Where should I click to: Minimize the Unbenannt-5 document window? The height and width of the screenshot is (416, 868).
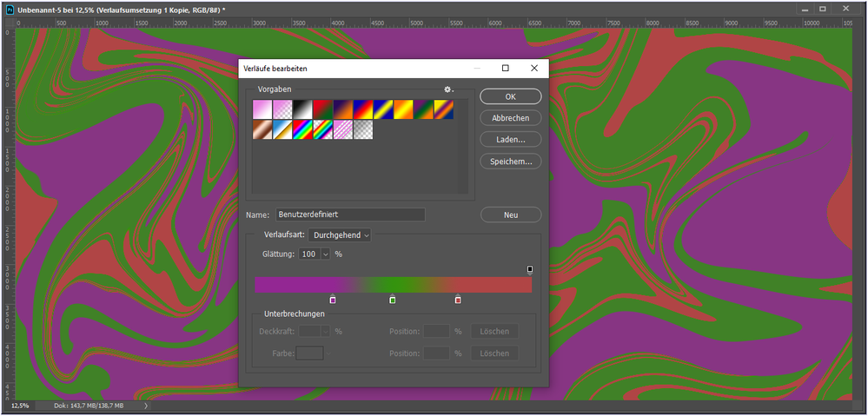[x=805, y=9]
